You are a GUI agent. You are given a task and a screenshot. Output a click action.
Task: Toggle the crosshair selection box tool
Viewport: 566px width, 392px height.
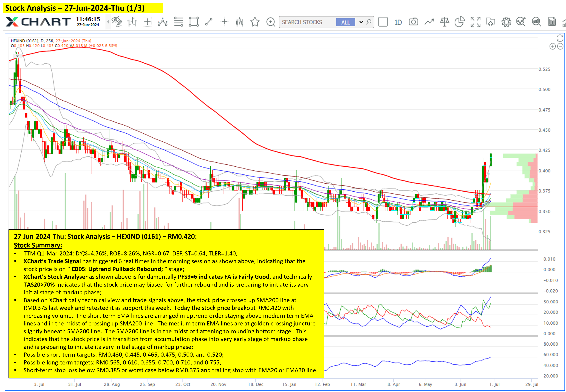[x=147, y=22]
